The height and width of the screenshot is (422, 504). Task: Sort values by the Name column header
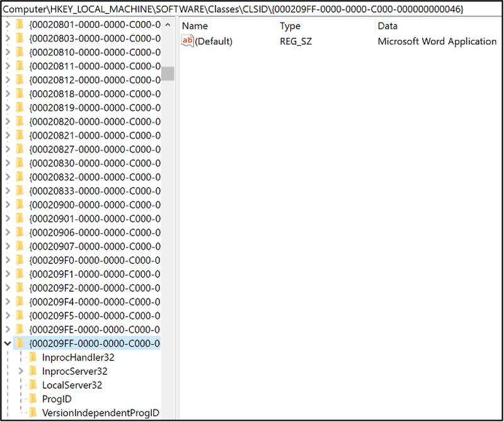tap(195, 26)
